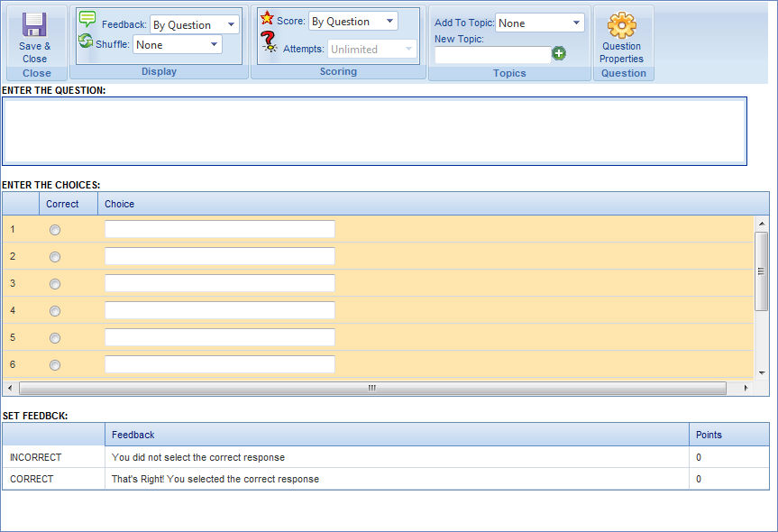Mark choice 1 as correct
Image resolution: width=778 pixels, height=532 pixels.
pyautogui.click(x=54, y=229)
